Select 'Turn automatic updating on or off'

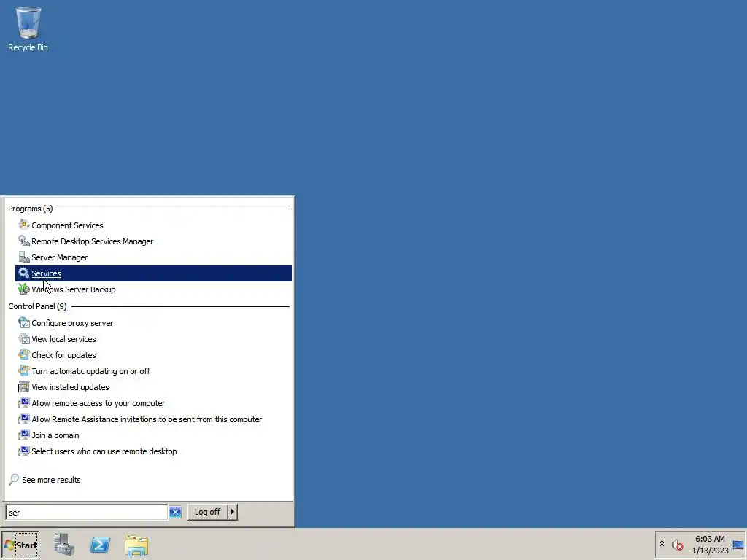91,371
